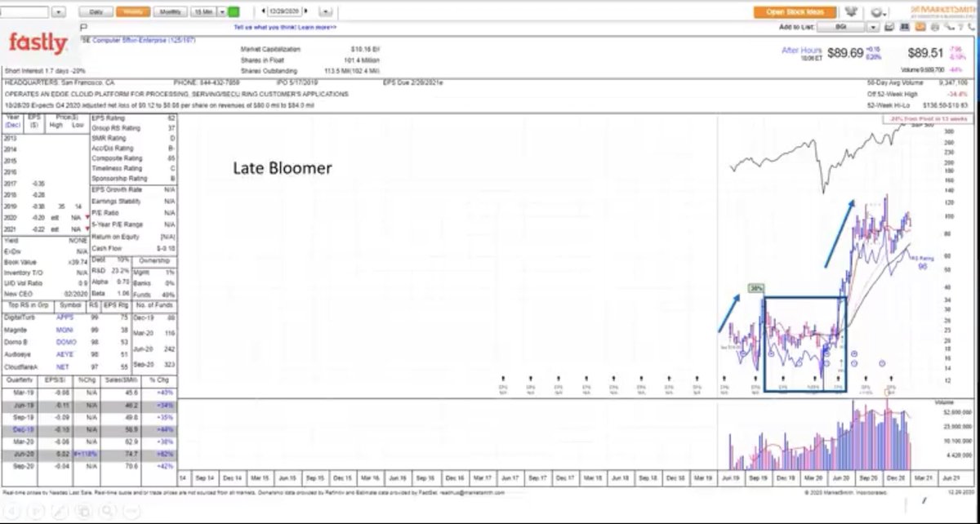Open dropdown right of the date control
Viewport: 980px width, 524px height.
click(326, 12)
